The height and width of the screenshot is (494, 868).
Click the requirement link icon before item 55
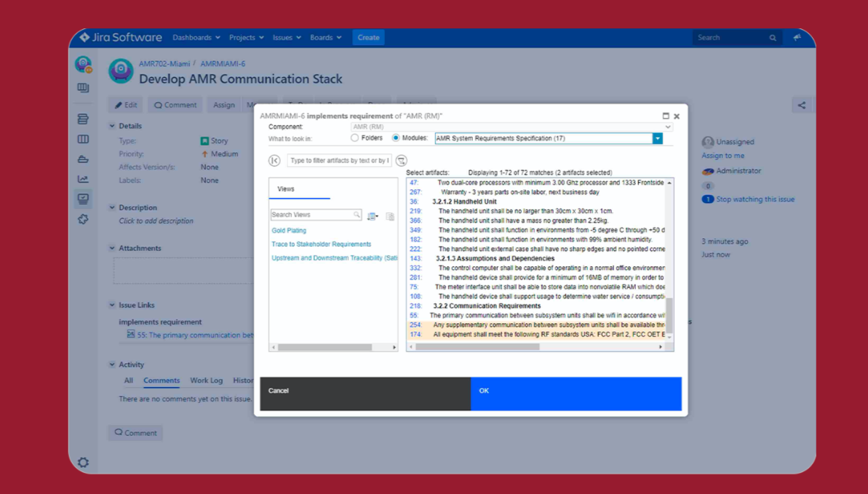[131, 334]
